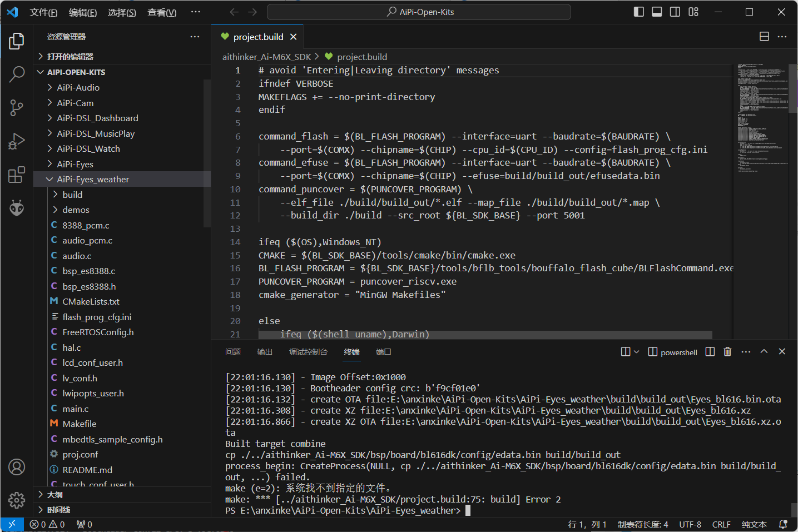
Task: Expand the 时间线 timeline section
Action: pyautogui.click(x=122, y=510)
